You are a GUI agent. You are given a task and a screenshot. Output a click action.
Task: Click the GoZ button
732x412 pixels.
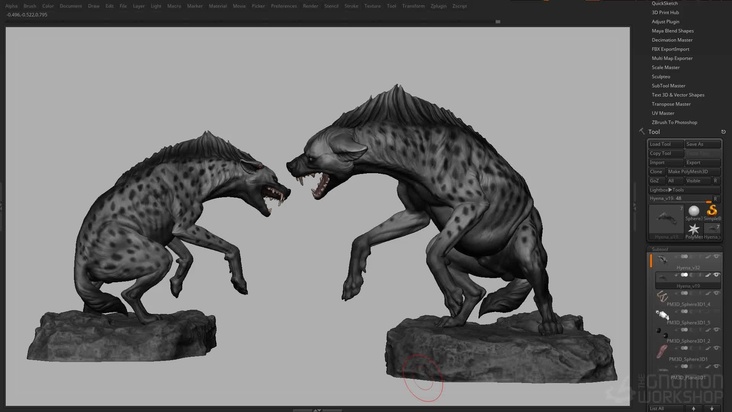tap(656, 181)
